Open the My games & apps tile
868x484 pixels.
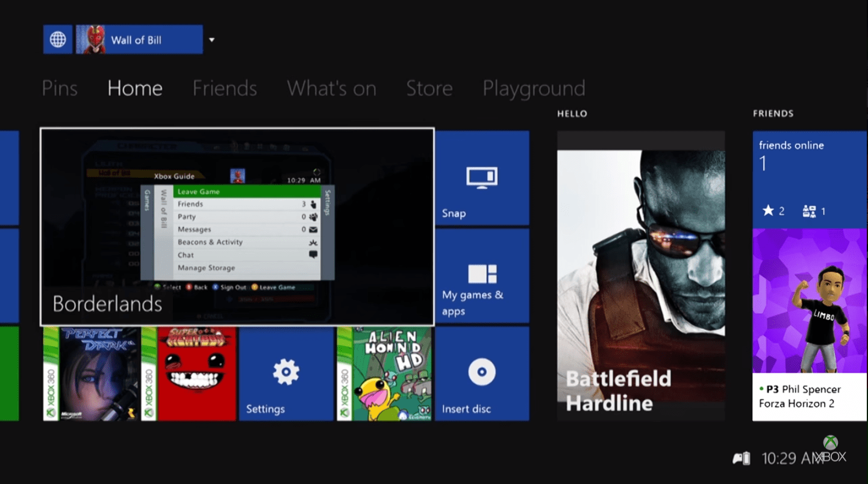pos(481,277)
